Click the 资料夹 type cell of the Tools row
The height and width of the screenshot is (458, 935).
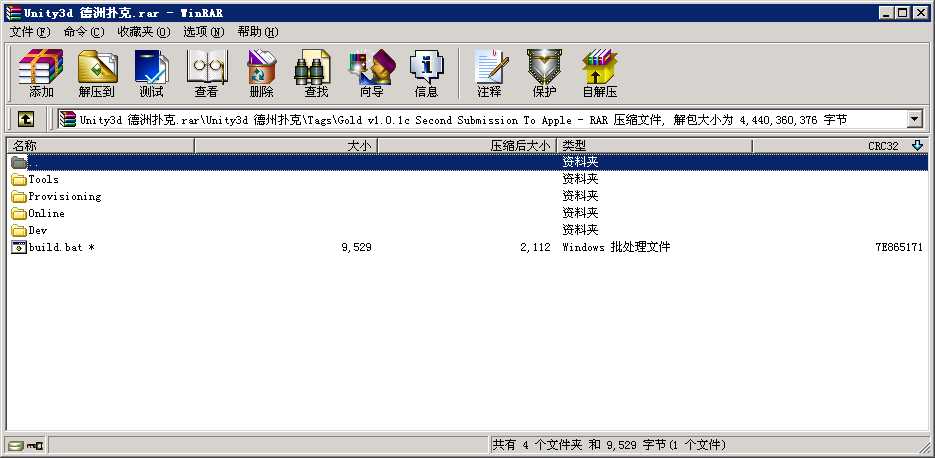(580, 179)
